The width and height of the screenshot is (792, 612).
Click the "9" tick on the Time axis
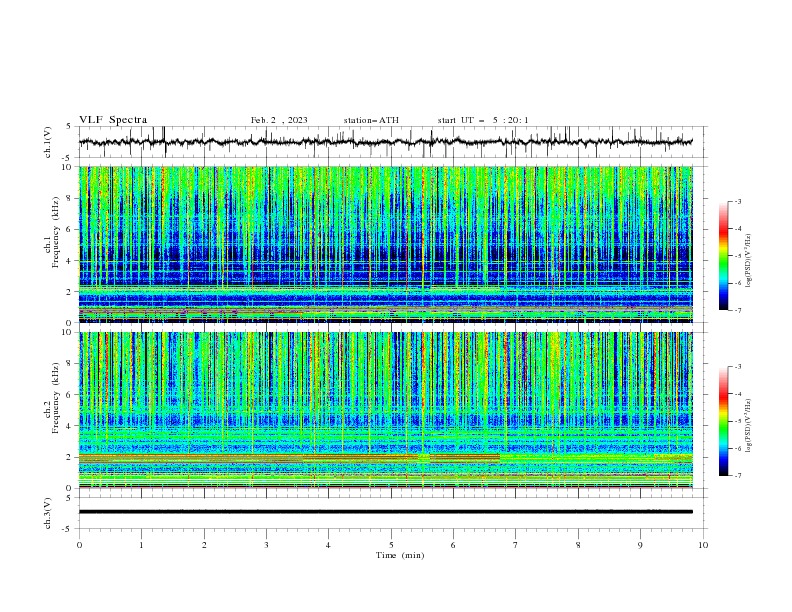pos(640,545)
